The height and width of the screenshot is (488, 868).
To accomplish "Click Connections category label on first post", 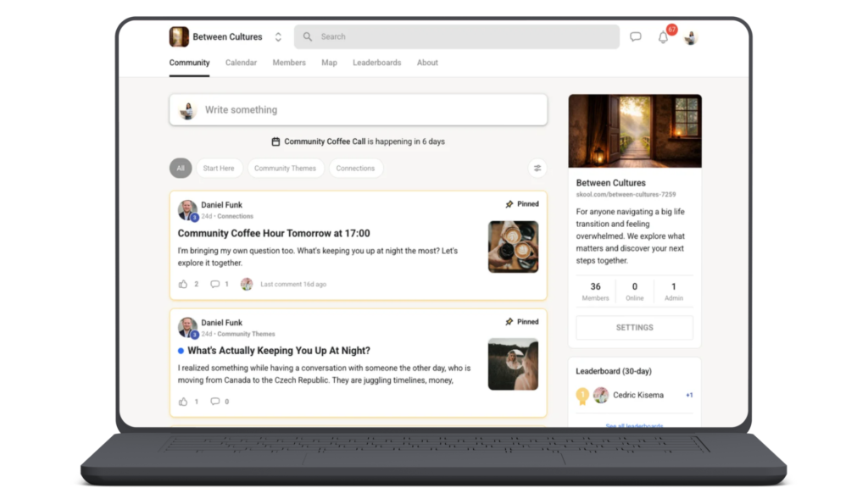I will 236,216.
